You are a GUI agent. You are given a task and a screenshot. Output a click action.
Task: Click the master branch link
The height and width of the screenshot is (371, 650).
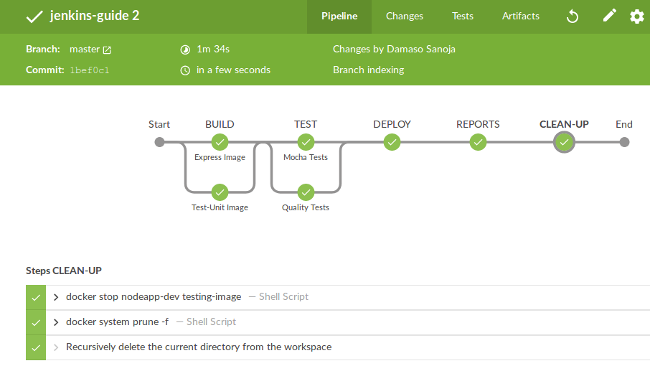(x=85, y=49)
